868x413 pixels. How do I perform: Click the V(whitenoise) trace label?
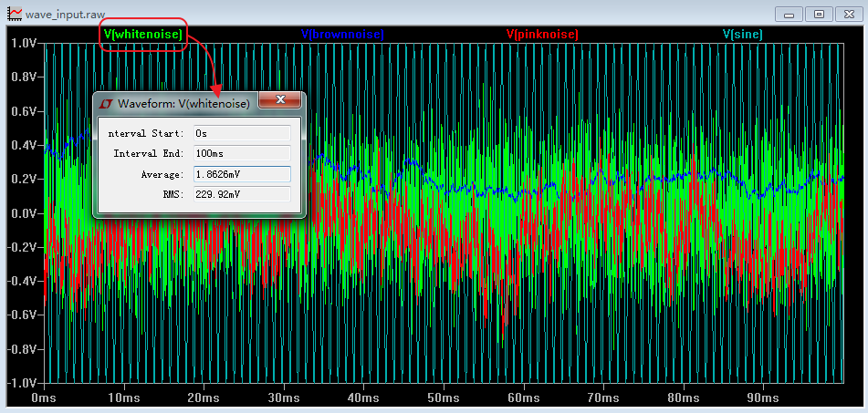click(x=142, y=35)
